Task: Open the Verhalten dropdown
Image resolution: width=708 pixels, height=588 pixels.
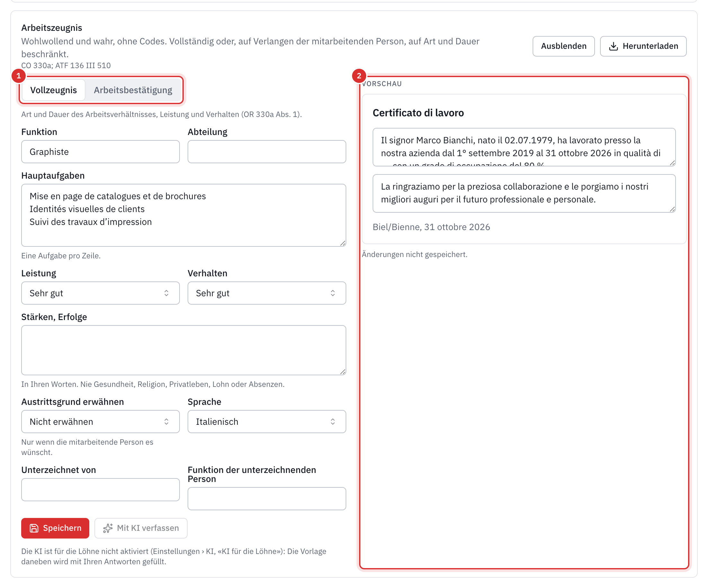Action: coord(267,293)
